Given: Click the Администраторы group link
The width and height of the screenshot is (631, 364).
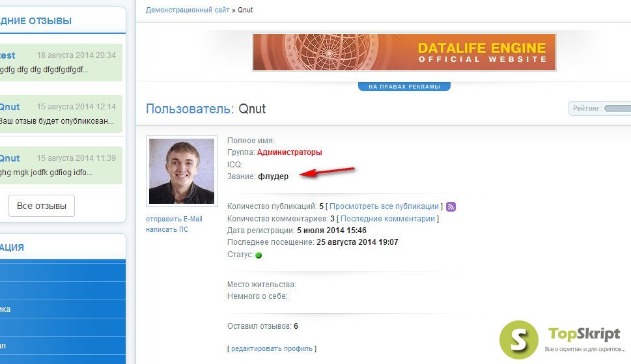Looking at the screenshot, I should point(289,152).
